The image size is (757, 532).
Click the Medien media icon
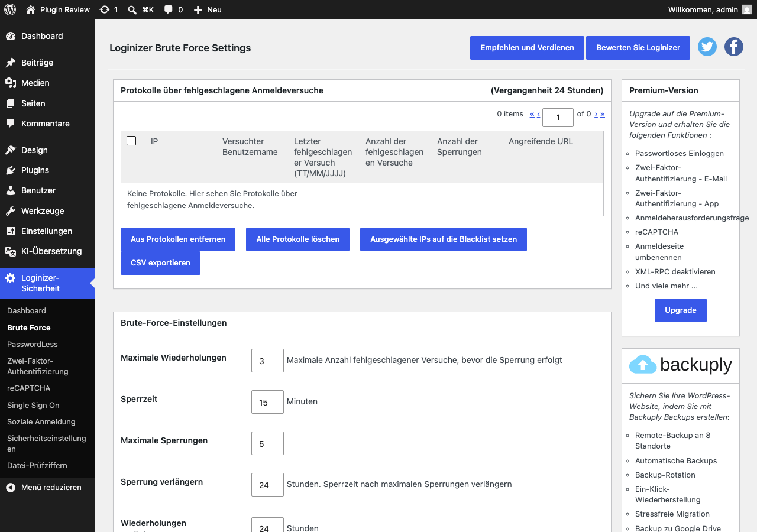tap(11, 83)
